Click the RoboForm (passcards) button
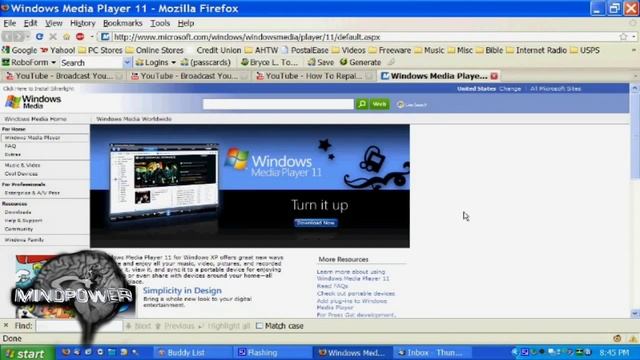 206,62
